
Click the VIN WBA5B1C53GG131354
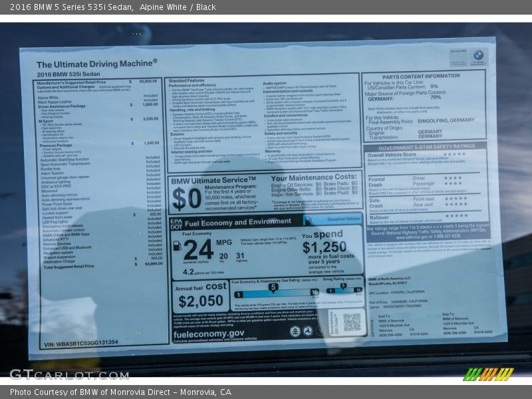80,343
